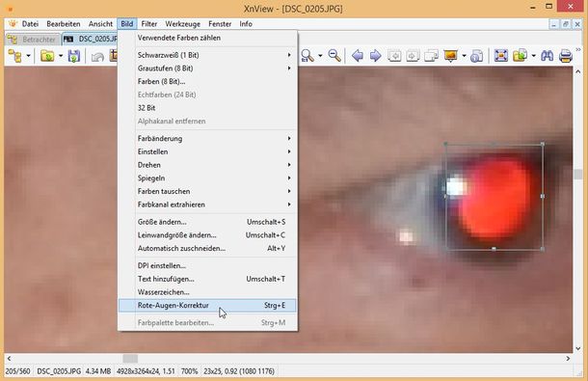Screen dimensions: 588x381
Task: Choose Leinwandgröße ändern... entry
Action: 207,235
